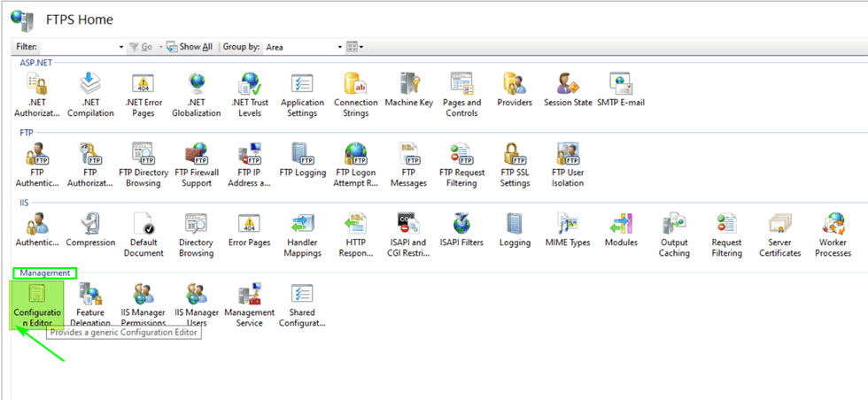Open FTP Authorization Rules feature
Image resolution: width=868 pixels, height=400 pixels.
[x=90, y=165]
